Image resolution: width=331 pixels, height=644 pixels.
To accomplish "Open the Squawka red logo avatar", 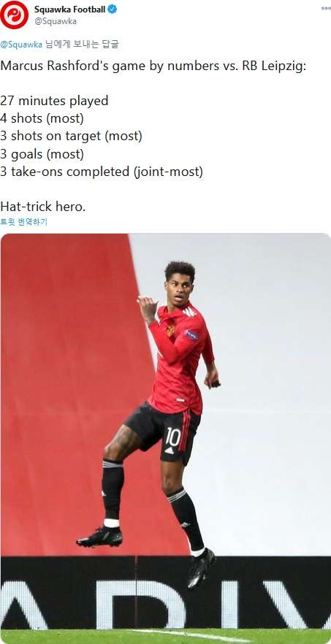I will pos(15,15).
